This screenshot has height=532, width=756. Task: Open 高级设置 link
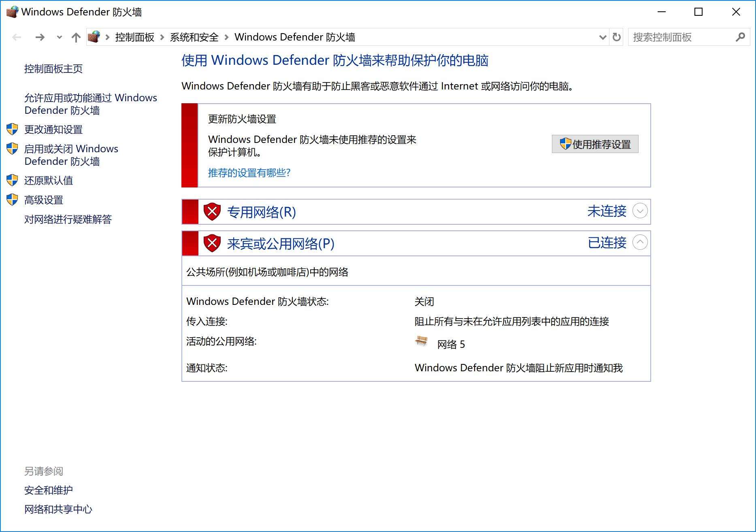tap(44, 200)
